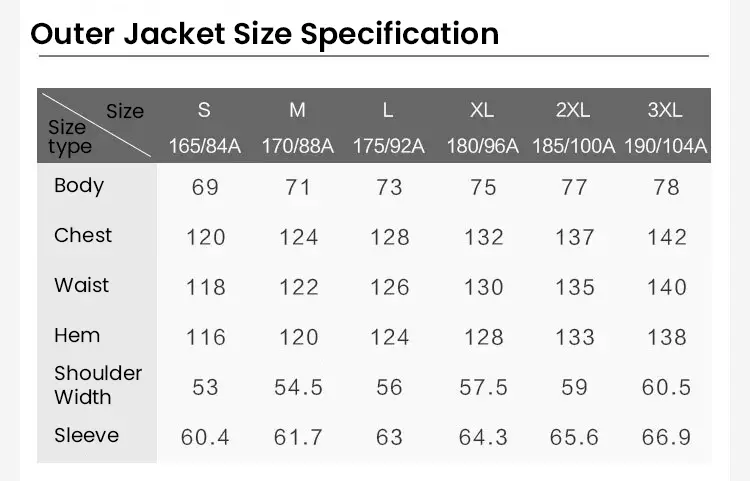Screen dimensions: 750x481
Task: Click the waist value 135 for 2XL
Action: (575, 287)
